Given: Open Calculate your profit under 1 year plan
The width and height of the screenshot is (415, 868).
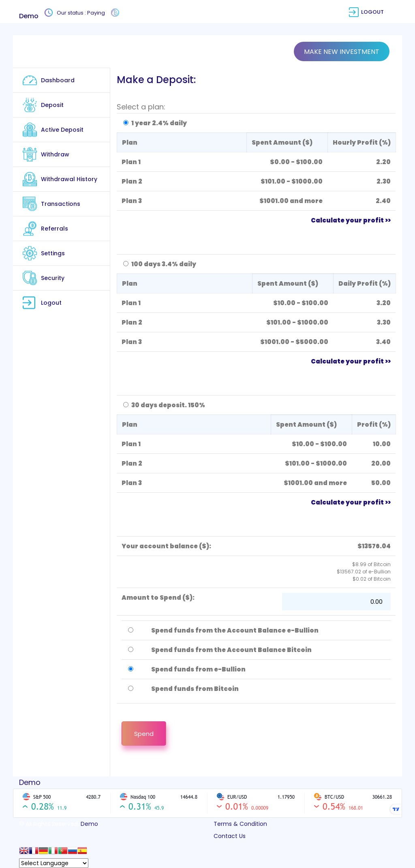Looking at the screenshot, I should (x=351, y=220).
